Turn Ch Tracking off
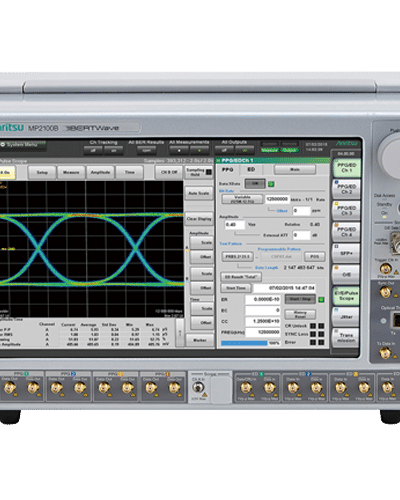The width and height of the screenshot is (400, 500). pyautogui.click(x=93, y=151)
